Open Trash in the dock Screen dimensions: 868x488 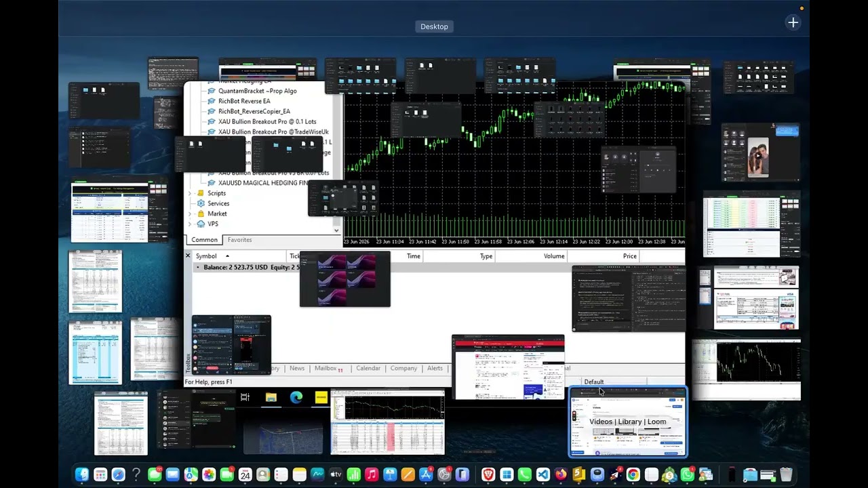point(786,475)
